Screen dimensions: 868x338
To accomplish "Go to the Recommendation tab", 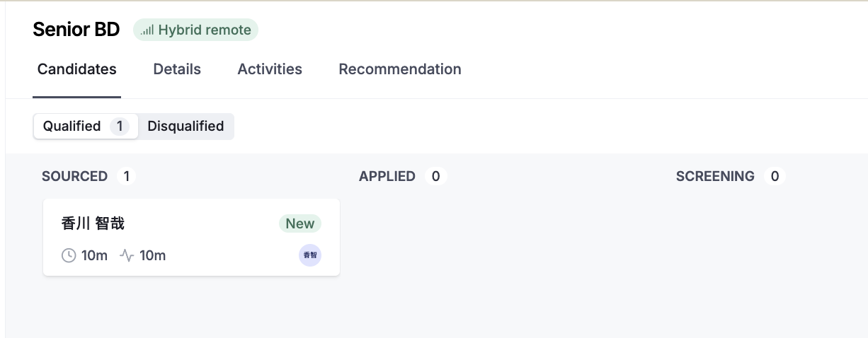I will coord(400,69).
